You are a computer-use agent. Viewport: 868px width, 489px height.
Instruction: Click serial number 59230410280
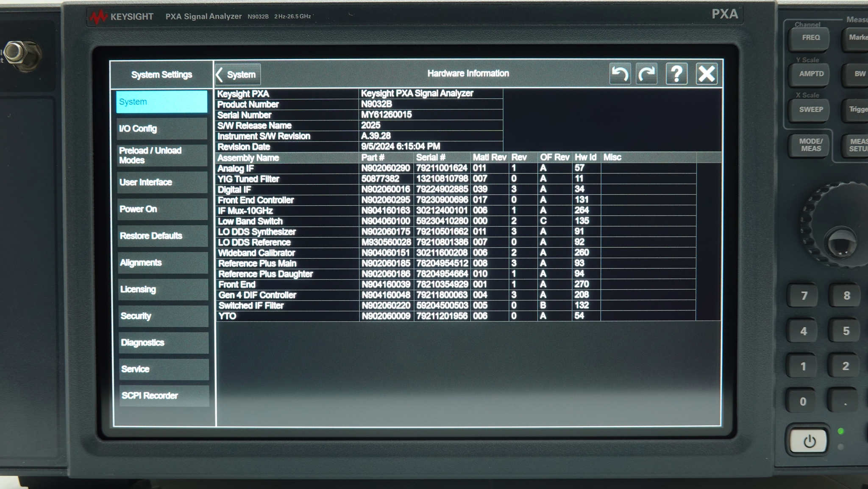[442, 221]
